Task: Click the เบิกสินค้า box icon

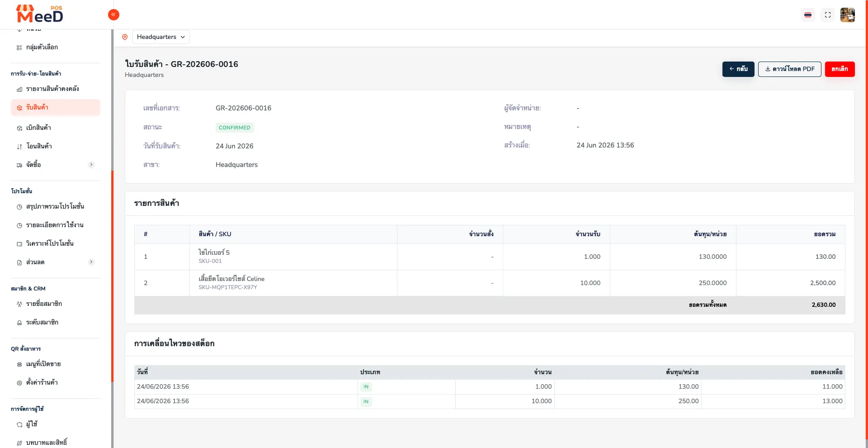Action: tap(19, 128)
